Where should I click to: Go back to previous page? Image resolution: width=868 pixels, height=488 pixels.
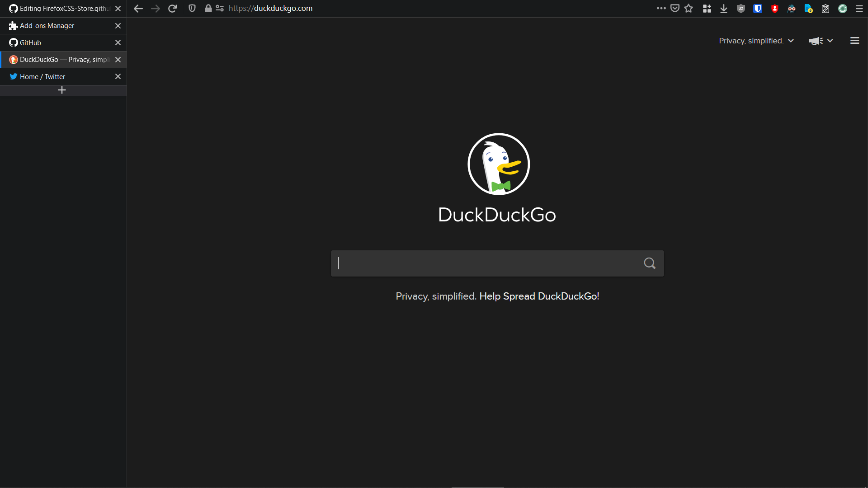tap(138, 9)
